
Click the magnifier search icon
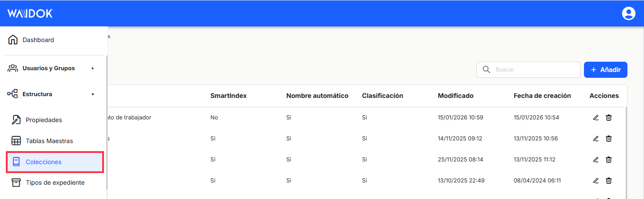coord(486,70)
